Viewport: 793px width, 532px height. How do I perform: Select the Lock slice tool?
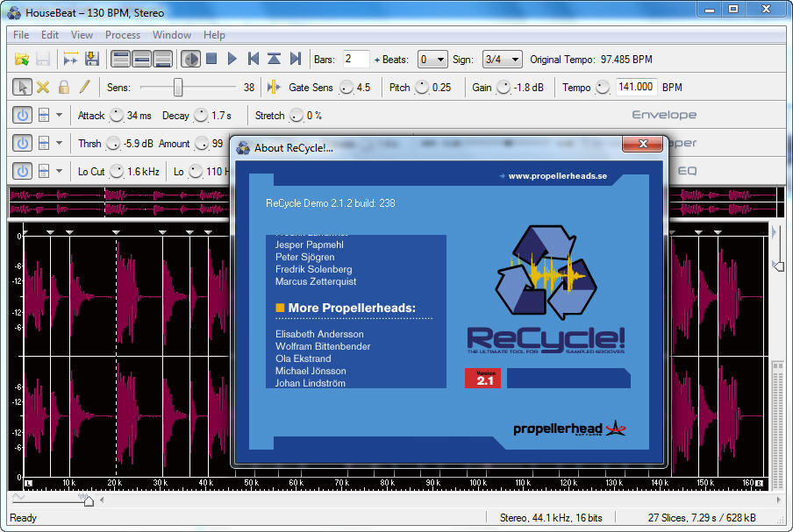point(64,87)
